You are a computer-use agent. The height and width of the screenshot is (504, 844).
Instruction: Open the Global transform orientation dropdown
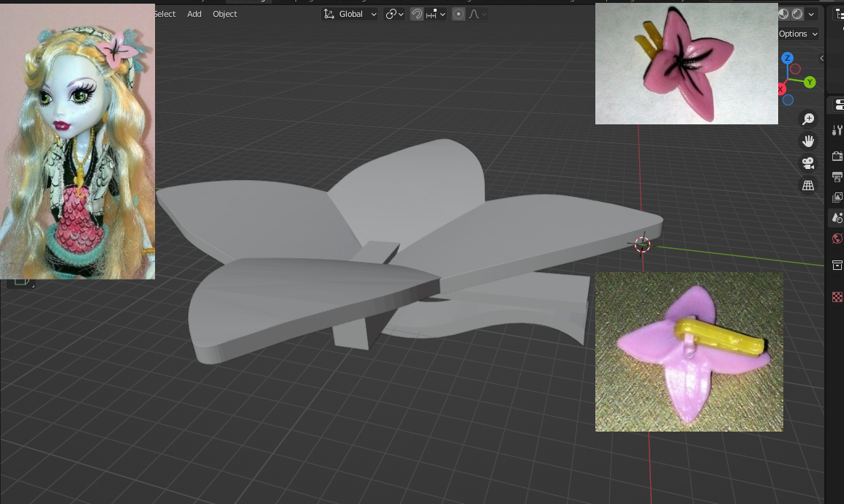point(350,14)
